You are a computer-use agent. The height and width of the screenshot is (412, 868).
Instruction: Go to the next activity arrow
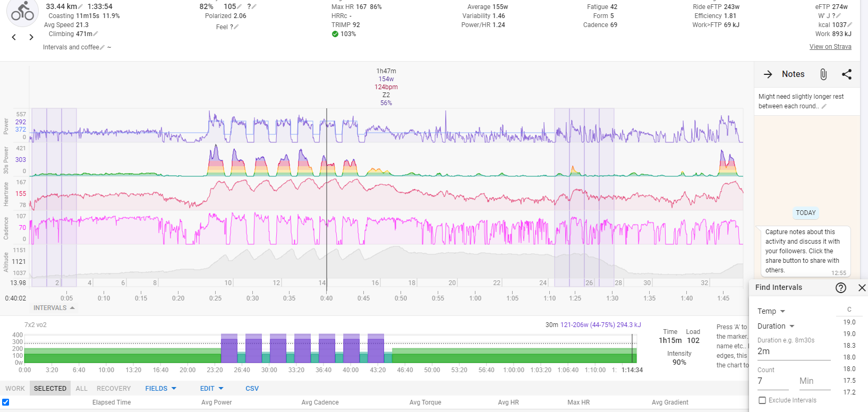(x=31, y=37)
